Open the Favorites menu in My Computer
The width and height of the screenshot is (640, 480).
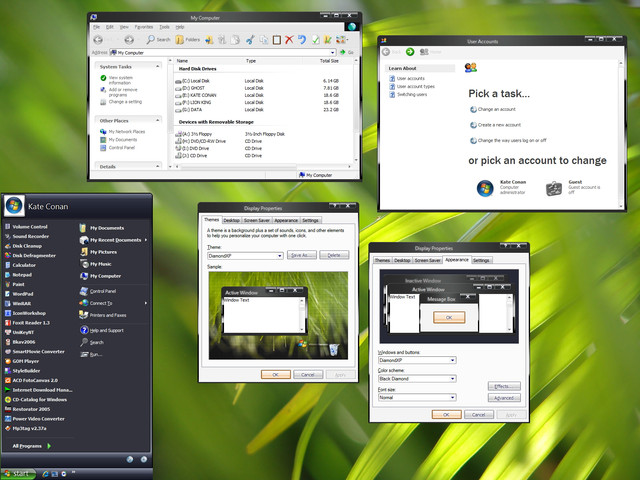click(x=144, y=27)
